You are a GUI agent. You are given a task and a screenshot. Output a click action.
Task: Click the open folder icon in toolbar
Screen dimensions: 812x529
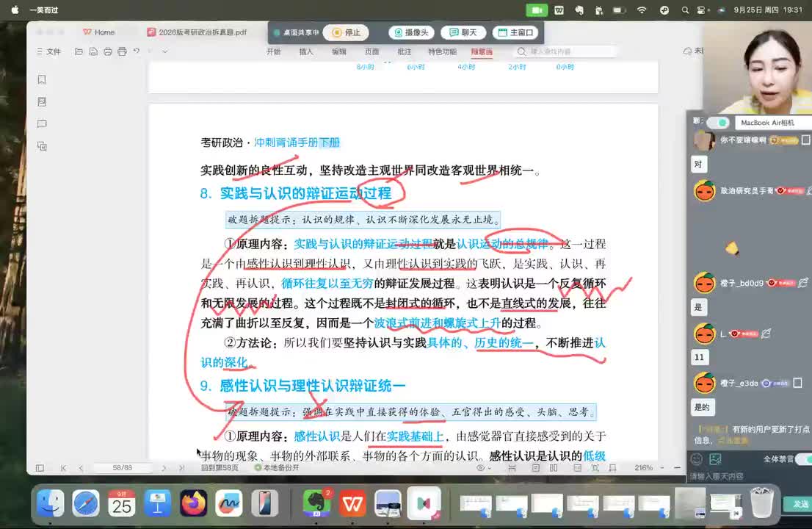[x=79, y=51]
